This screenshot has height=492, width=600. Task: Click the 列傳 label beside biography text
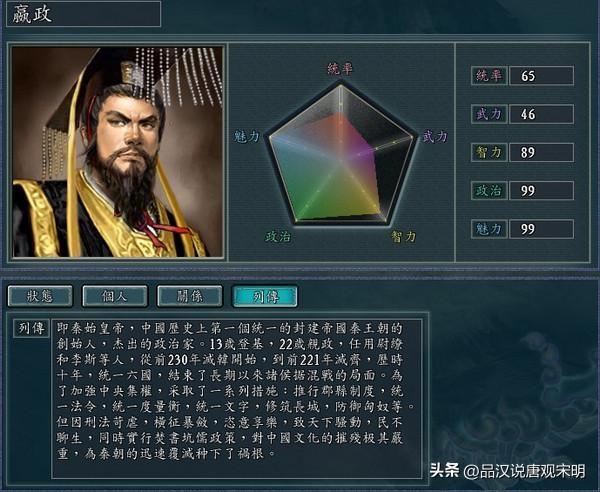click(x=32, y=328)
